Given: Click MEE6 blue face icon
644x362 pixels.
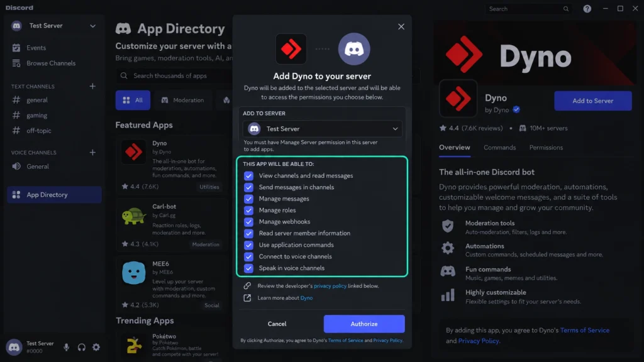Looking at the screenshot, I should click(133, 273).
